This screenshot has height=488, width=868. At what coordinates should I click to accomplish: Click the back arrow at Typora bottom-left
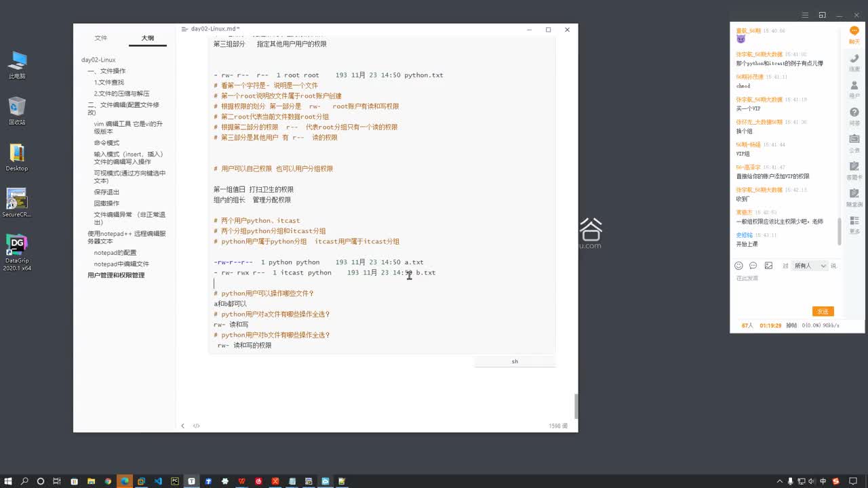182,426
